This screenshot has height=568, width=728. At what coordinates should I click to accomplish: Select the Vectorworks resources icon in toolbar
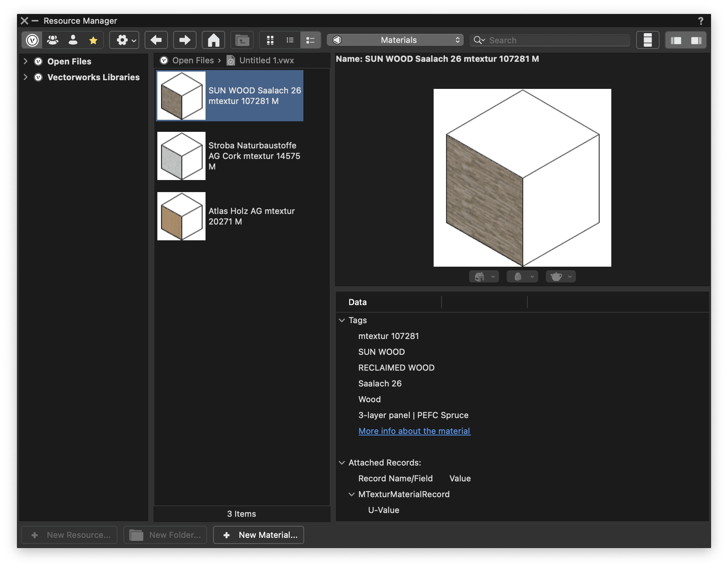[32, 40]
